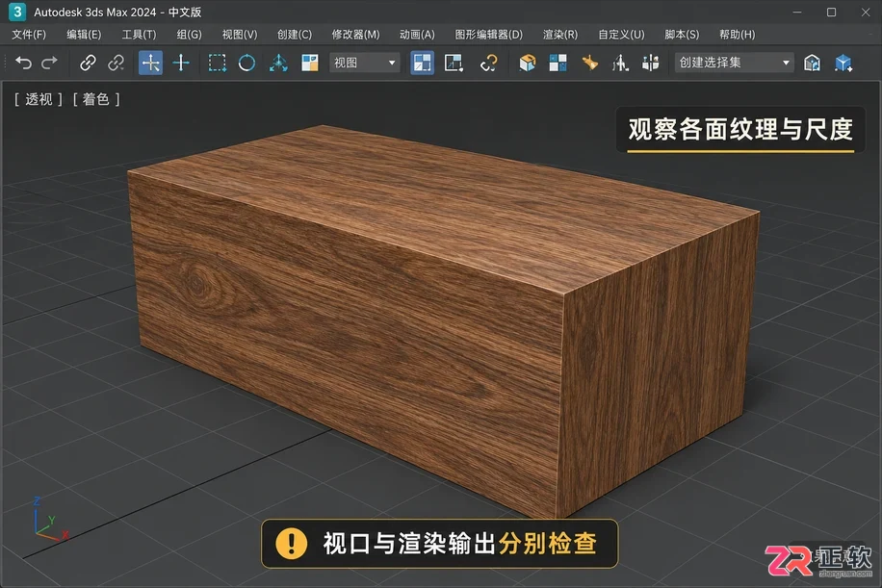882x588 pixels.
Task: Close the 3ds Max window
Action: (x=866, y=12)
